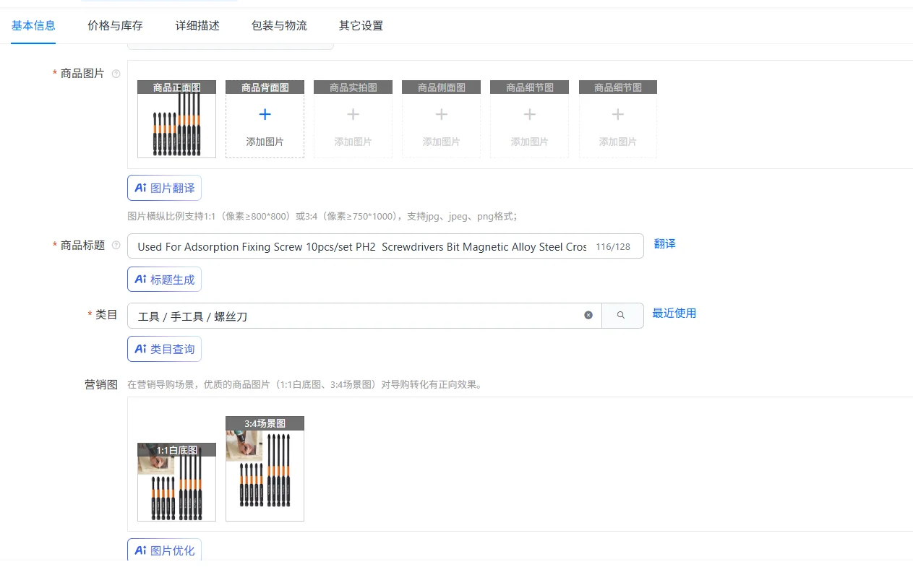Click the plus icon in 商品背面图 slot
913x588 pixels.
[x=265, y=115]
